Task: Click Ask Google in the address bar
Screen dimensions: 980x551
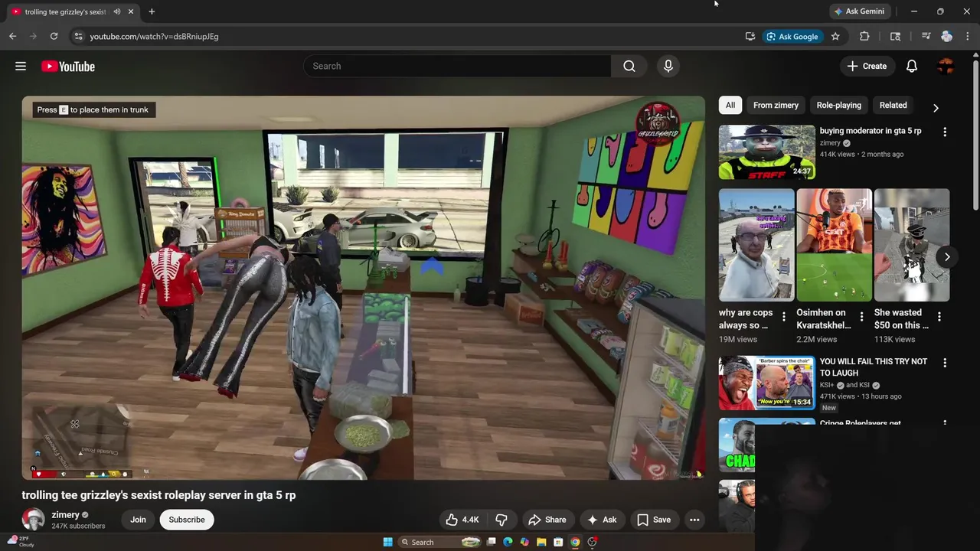Action: (x=792, y=36)
